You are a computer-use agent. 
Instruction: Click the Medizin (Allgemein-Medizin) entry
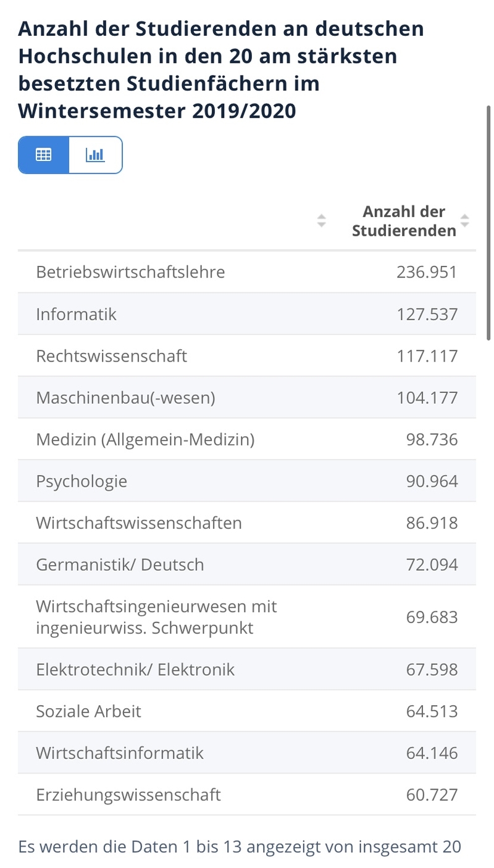(x=247, y=439)
